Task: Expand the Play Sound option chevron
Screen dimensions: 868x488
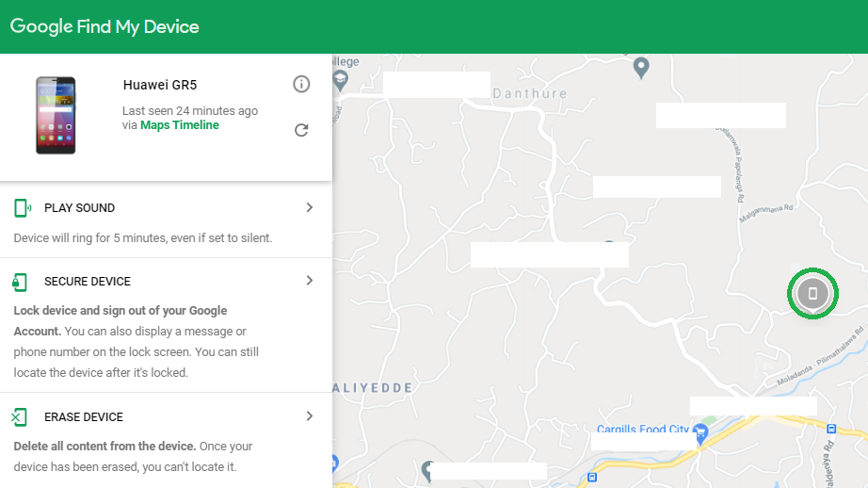Action: [310, 207]
